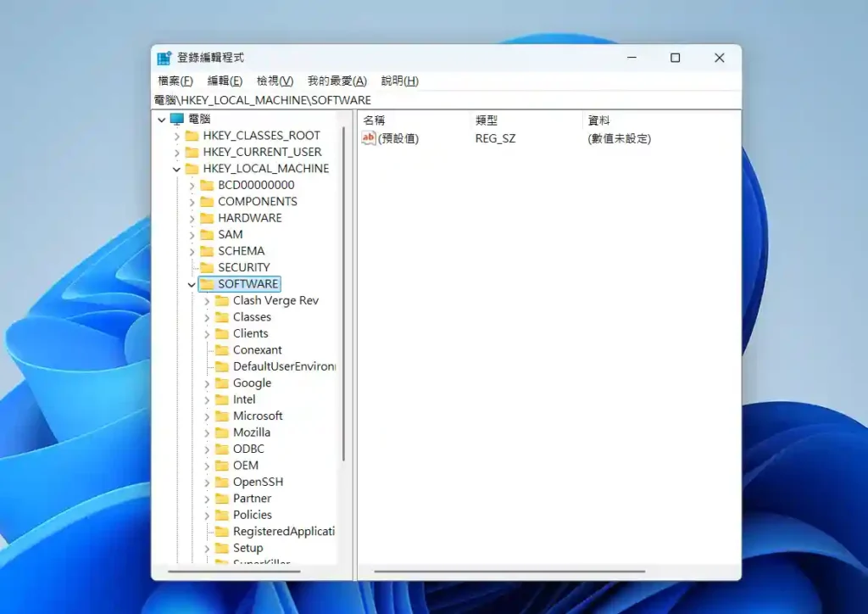The height and width of the screenshot is (614, 868).
Task: Click the values pane horizontal scrollbar
Action: pyautogui.click(x=509, y=571)
